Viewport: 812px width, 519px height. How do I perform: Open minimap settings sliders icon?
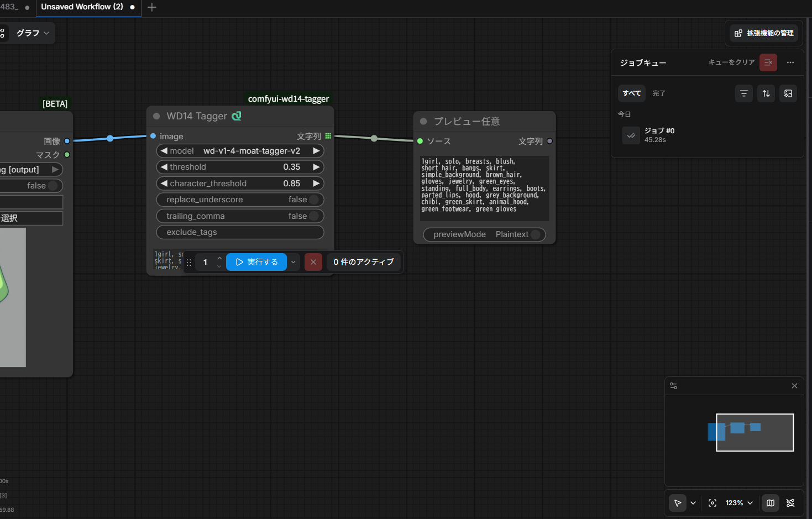click(x=673, y=386)
